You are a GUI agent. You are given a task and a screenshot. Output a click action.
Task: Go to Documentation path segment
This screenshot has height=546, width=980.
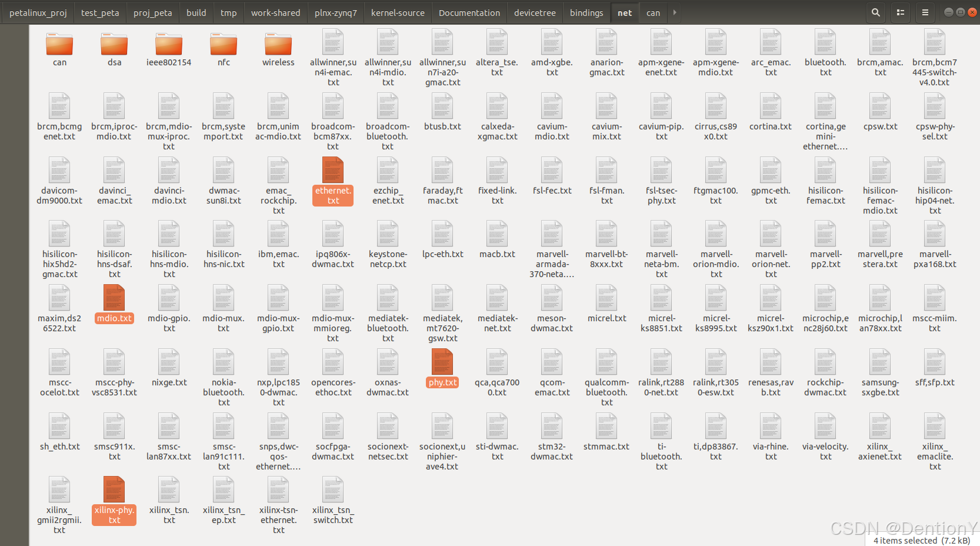(x=469, y=12)
